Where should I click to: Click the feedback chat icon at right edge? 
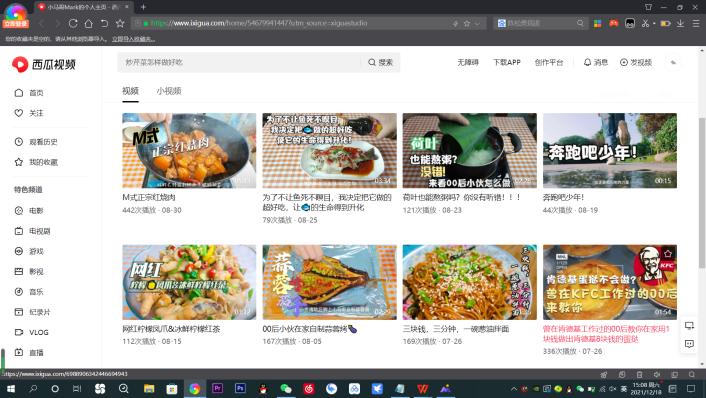(689, 344)
